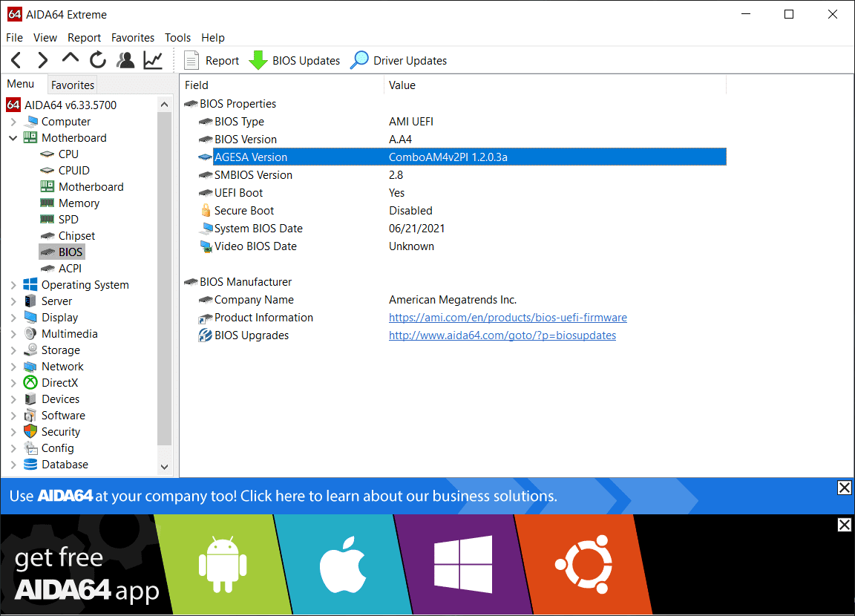
Task: Open the ami.com bios-uefi-firmware link
Action: coord(508,317)
